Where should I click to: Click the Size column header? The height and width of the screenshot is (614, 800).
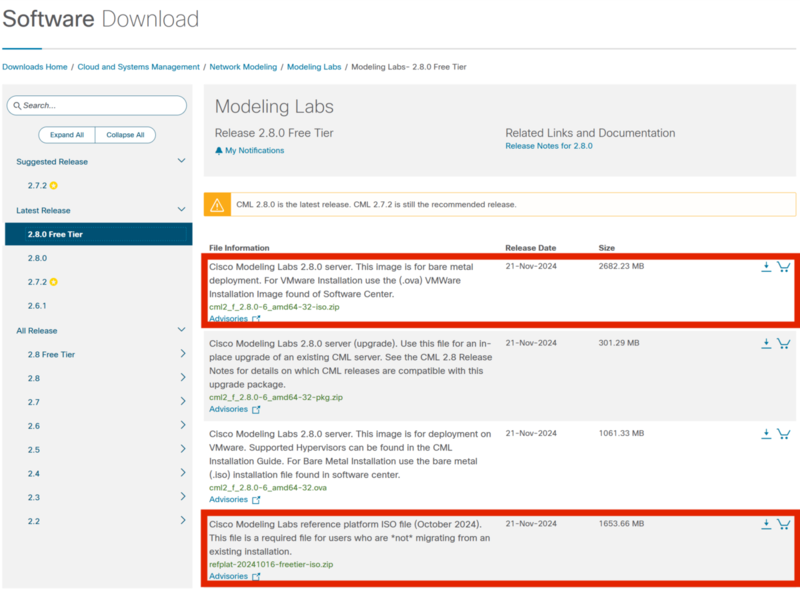pos(607,248)
